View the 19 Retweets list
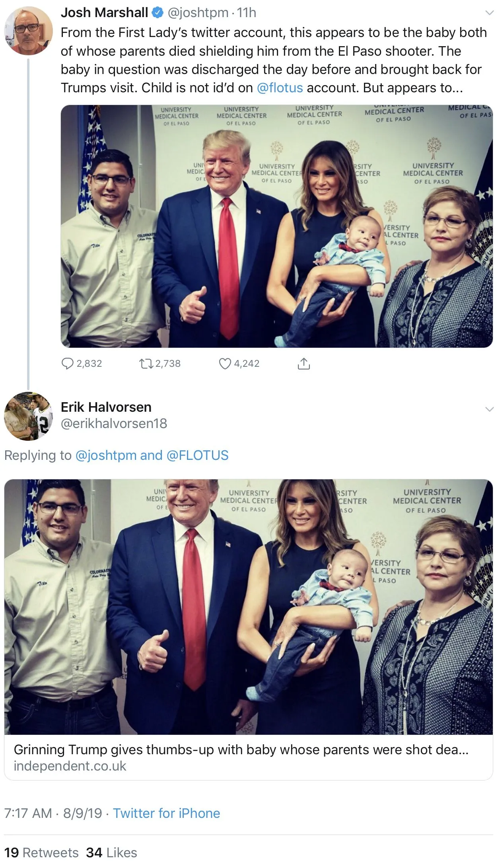Image resolution: width=498 pixels, height=868 pixels. tap(41, 852)
